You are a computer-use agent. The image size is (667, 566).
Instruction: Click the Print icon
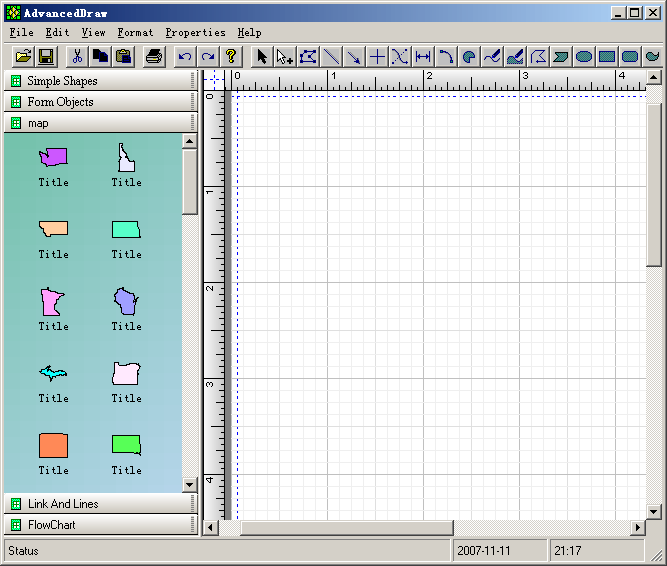coord(154,57)
